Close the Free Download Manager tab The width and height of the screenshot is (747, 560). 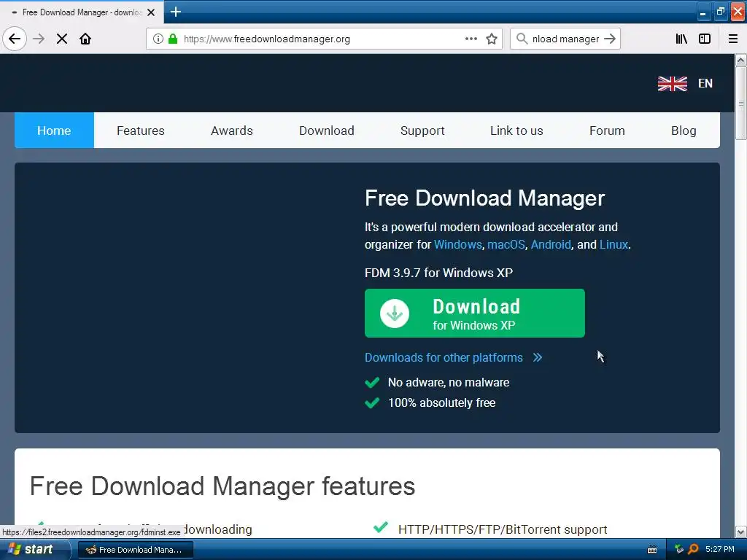coord(151,12)
